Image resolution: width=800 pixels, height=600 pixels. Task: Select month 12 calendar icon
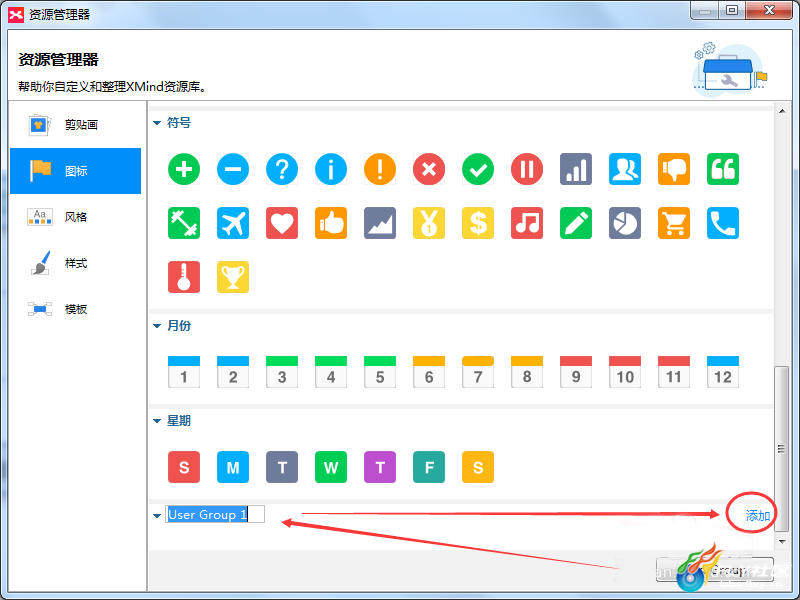(722, 372)
